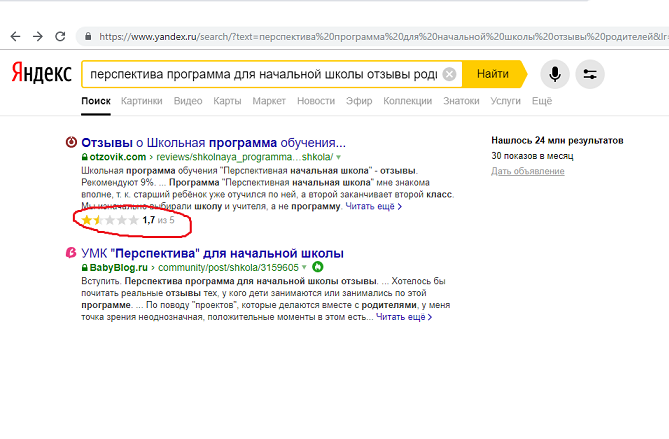Select the Поиск tab

[x=96, y=101]
